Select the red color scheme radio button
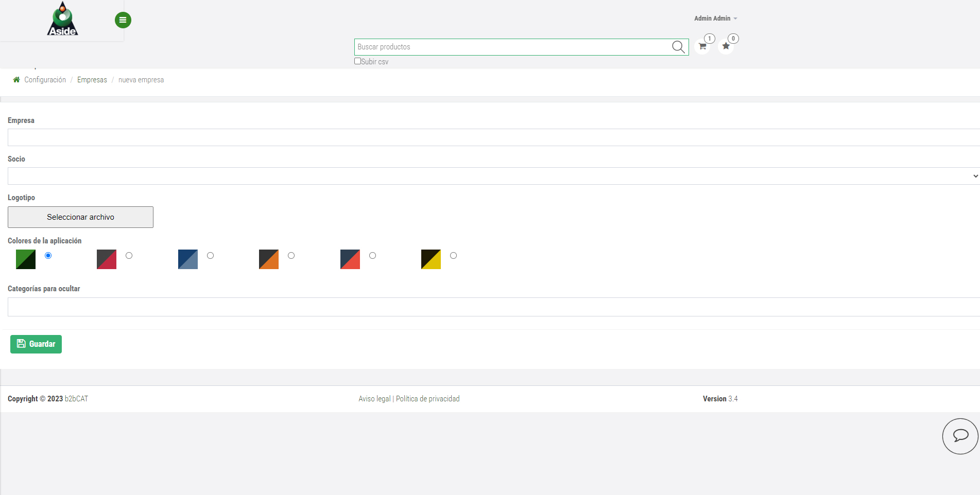This screenshot has height=495, width=980. coord(372,256)
